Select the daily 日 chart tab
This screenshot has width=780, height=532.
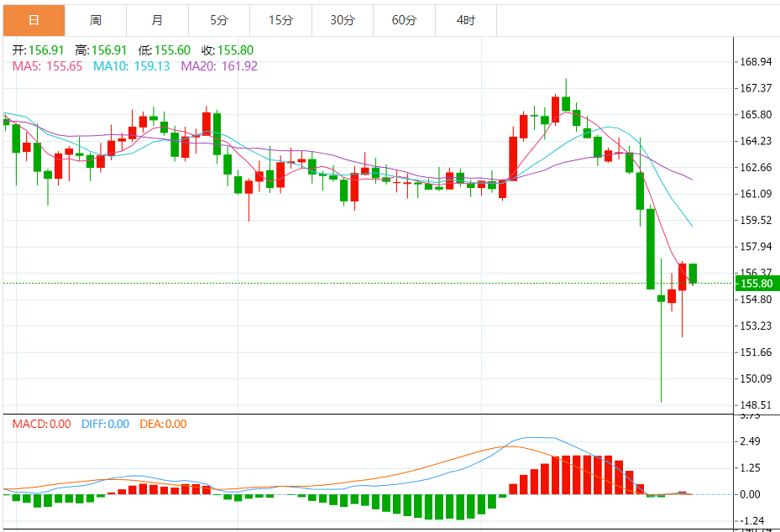[34, 20]
